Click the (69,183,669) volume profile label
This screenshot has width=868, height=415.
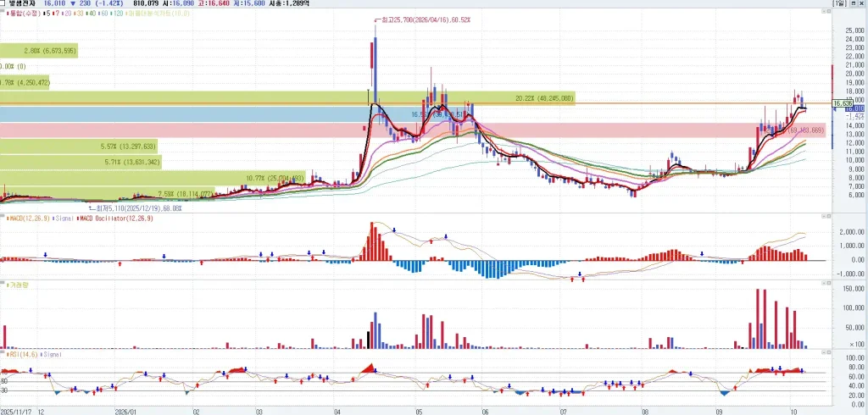(807, 130)
